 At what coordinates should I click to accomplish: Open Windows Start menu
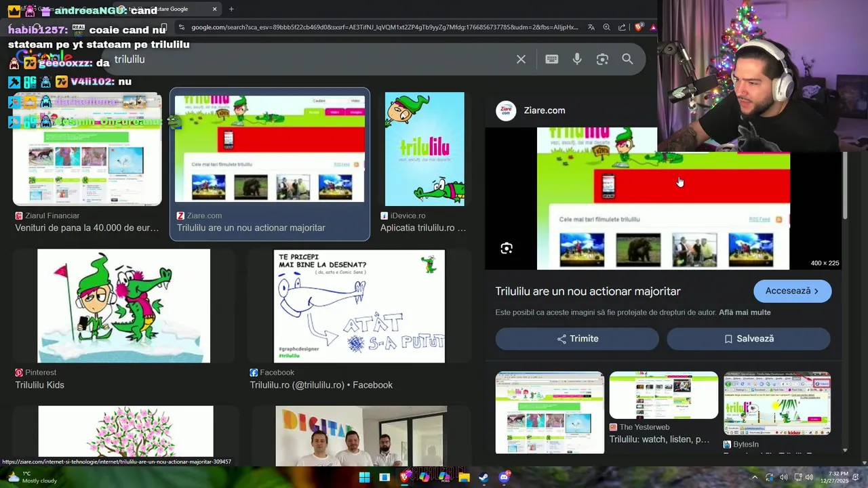tap(364, 477)
